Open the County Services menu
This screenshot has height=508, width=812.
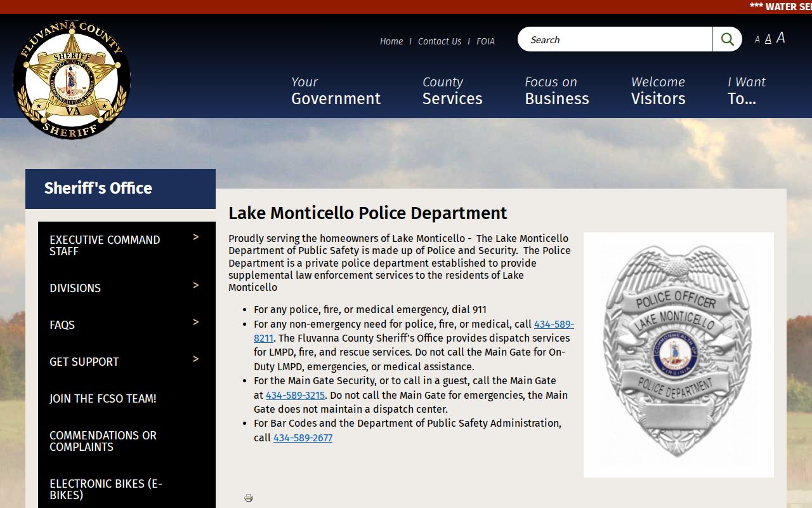pos(452,91)
